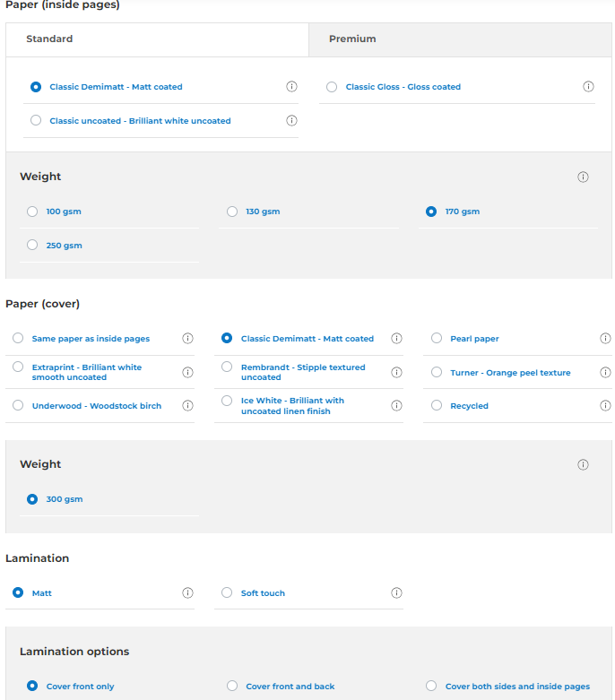Open info for Underwood Woodstock birch

point(187,406)
